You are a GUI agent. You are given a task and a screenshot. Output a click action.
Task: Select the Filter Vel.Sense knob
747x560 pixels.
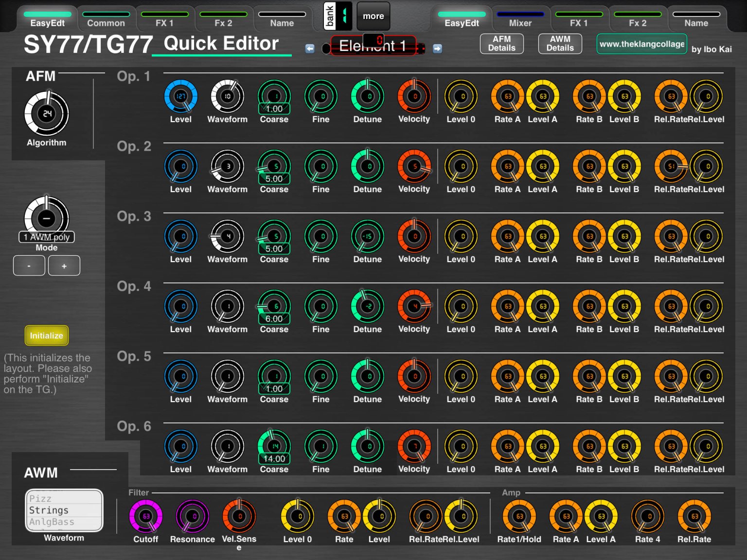click(239, 516)
